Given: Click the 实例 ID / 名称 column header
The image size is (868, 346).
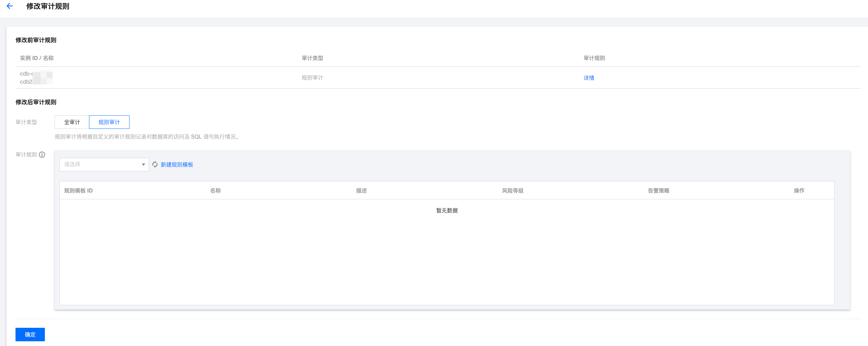Looking at the screenshot, I should [37, 58].
